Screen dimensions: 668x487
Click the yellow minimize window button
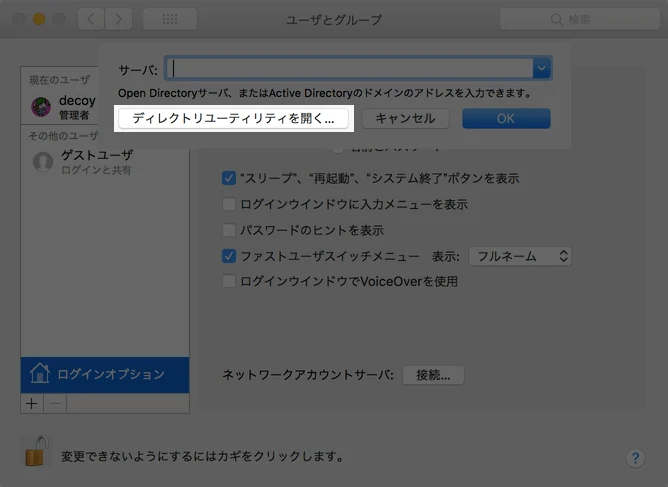click(x=39, y=19)
